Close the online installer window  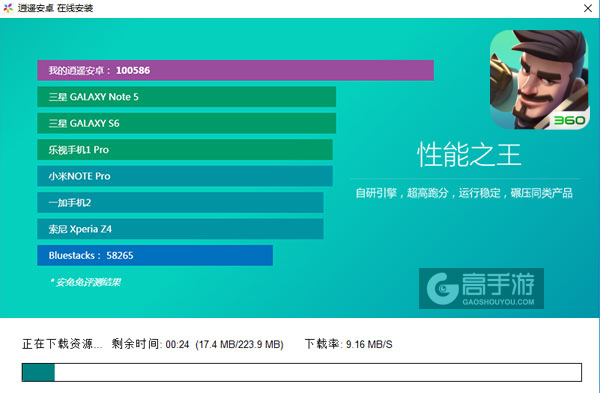tap(588, 8)
